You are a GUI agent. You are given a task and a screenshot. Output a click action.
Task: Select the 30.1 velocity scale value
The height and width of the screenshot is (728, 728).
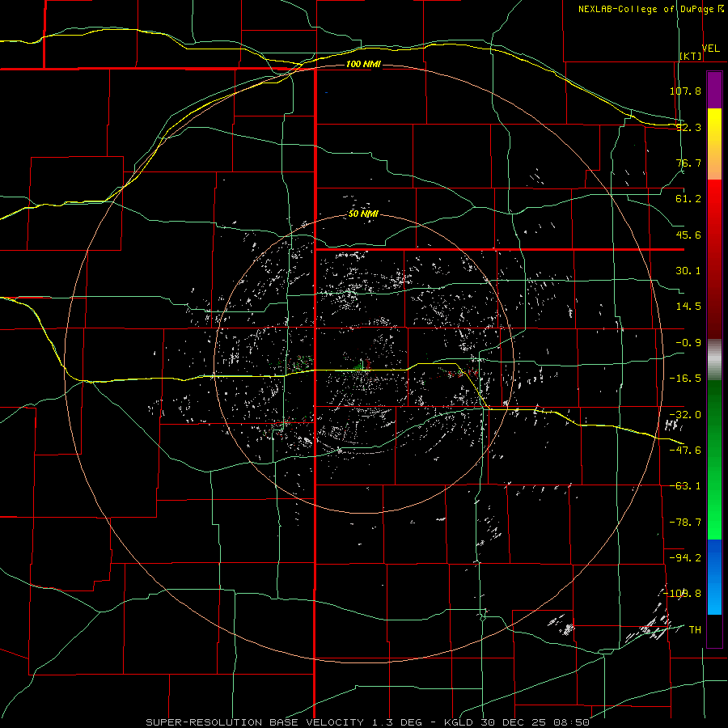click(688, 271)
